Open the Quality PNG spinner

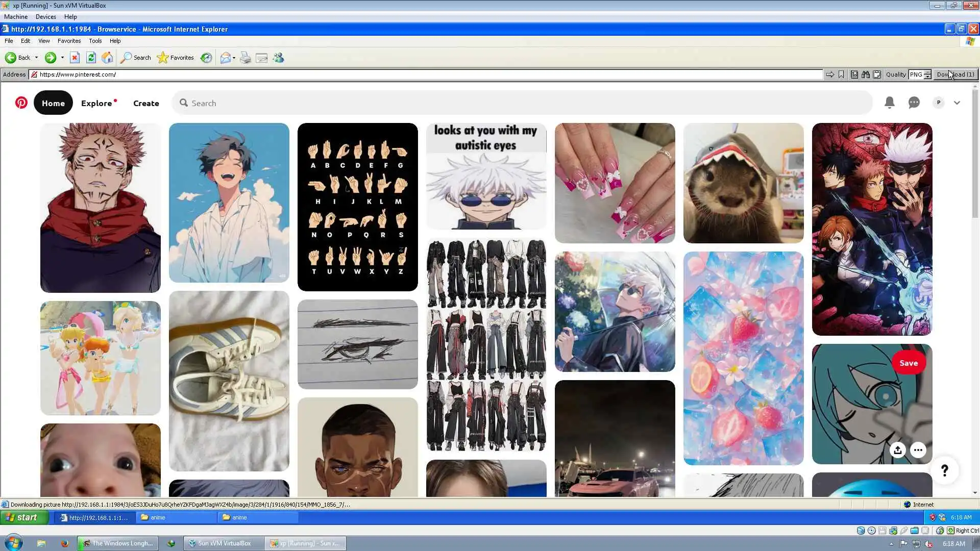[x=927, y=74]
